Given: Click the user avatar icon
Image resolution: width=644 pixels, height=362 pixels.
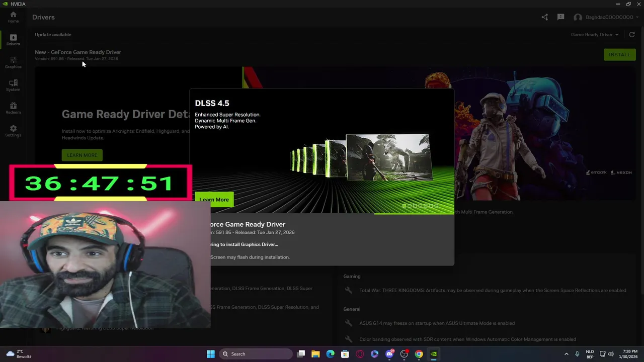Looking at the screenshot, I should coord(578,17).
